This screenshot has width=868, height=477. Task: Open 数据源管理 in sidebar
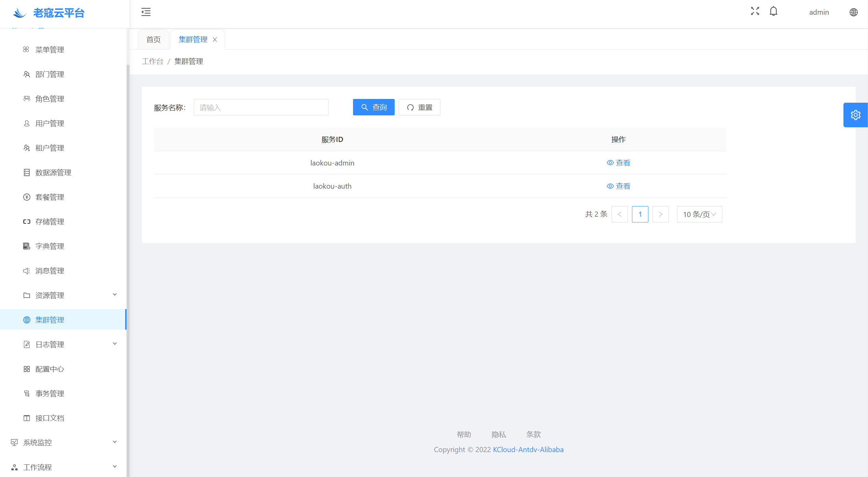click(x=53, y=173)
